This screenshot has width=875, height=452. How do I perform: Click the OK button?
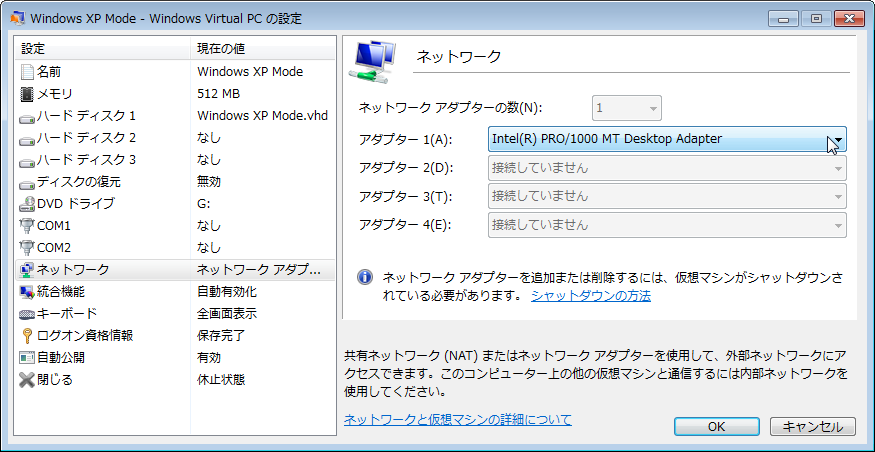[x=717, y=427]
